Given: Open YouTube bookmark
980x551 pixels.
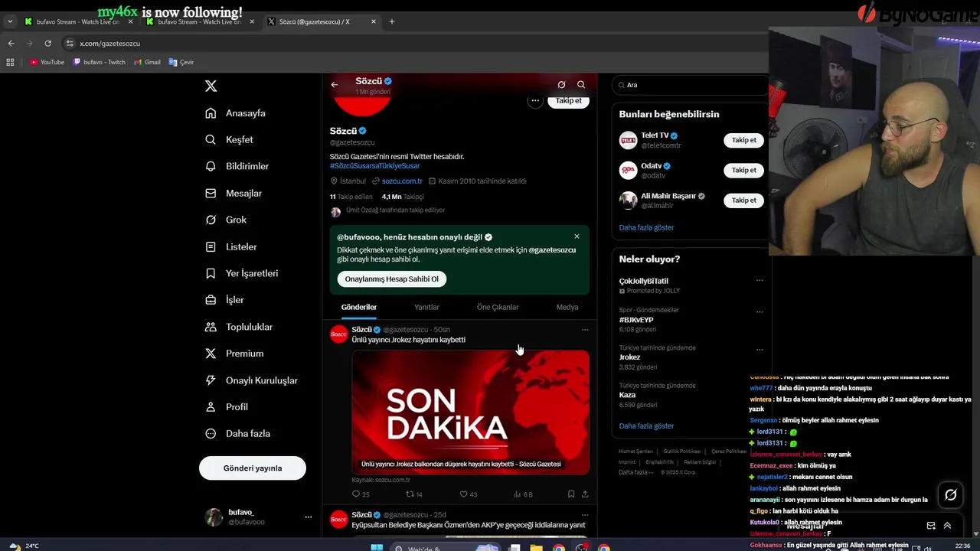Looking at the screenshot, I should coord(47,62).
